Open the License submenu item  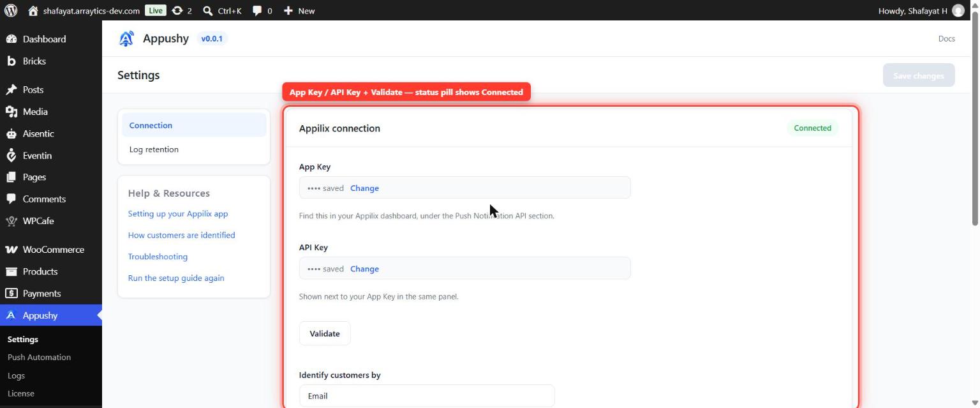20,393
